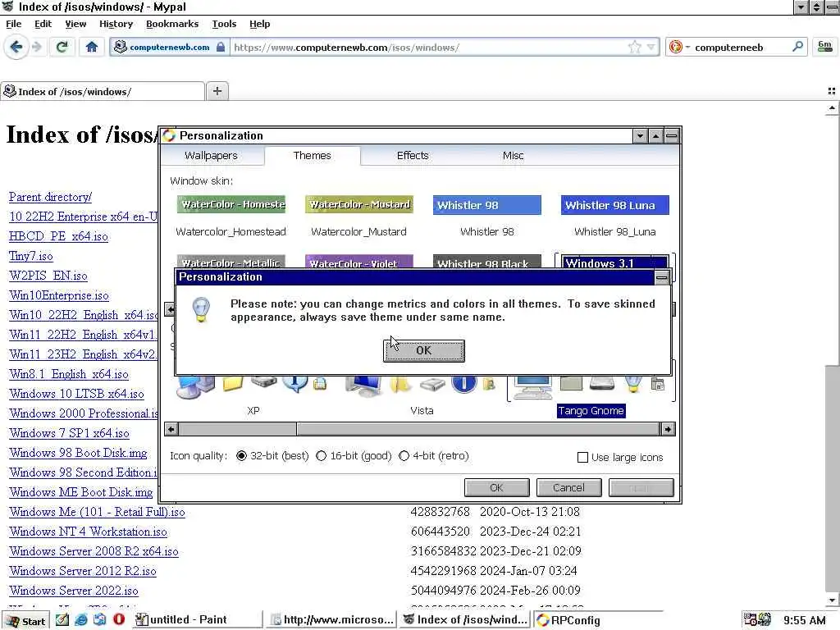840x630 pixels.
Task: Open Windows Server 2022.iso link
Action: click(74, 591)
